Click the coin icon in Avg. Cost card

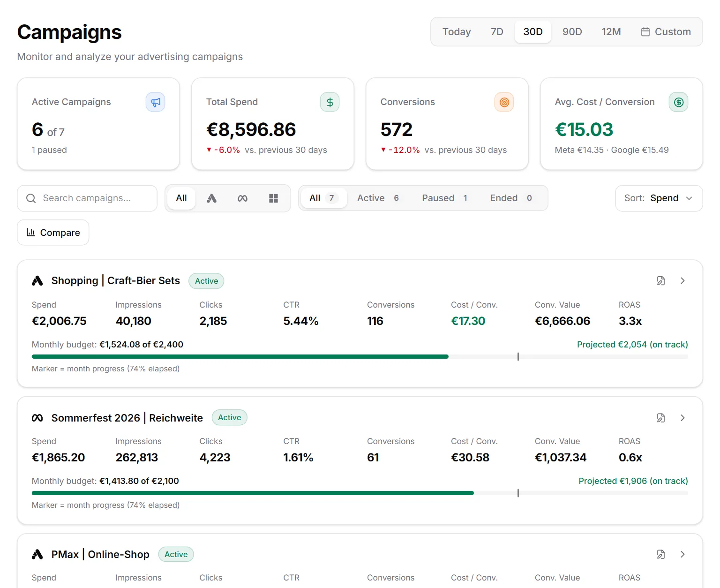click(x=678, y=102)
